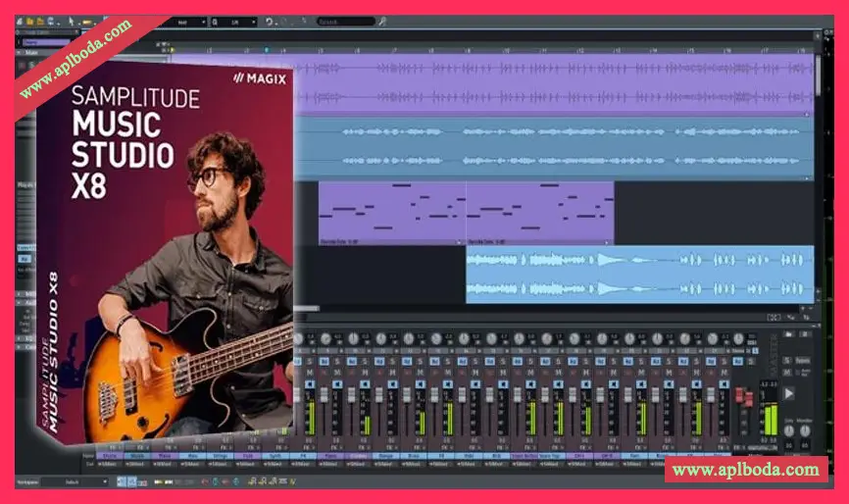The image size is (849, 504).
Task: Click the yellow previous-marker icon in bottom toolbar
Action: tap(158, 481)
